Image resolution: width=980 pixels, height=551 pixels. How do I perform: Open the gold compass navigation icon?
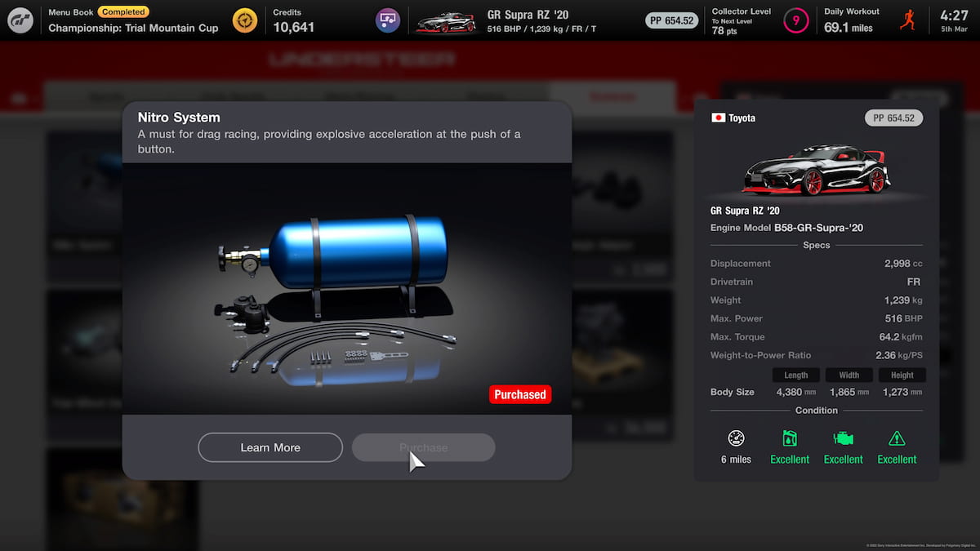pyautogui.click(x=244, y=20)
